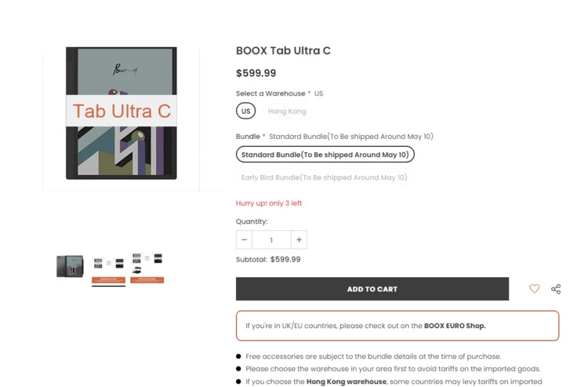
Task: Click the main Tab Ultra C image
Action: (122, 113)
